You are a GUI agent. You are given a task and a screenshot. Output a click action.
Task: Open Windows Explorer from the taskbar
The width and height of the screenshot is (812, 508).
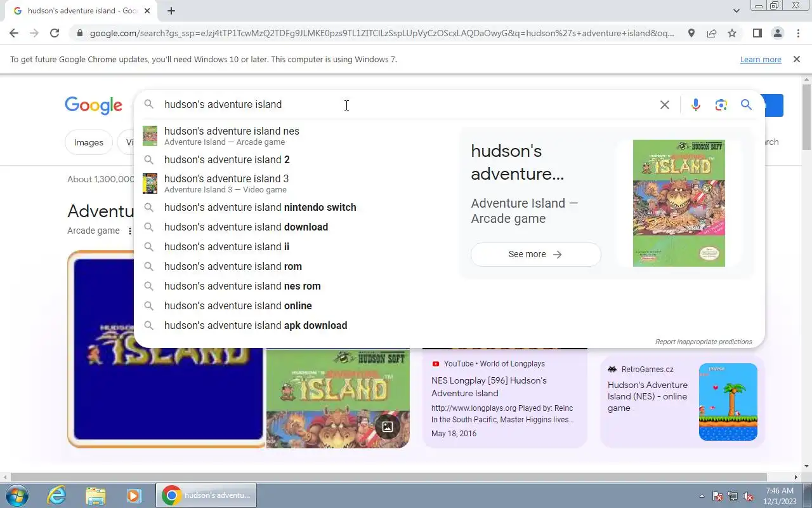95,495
